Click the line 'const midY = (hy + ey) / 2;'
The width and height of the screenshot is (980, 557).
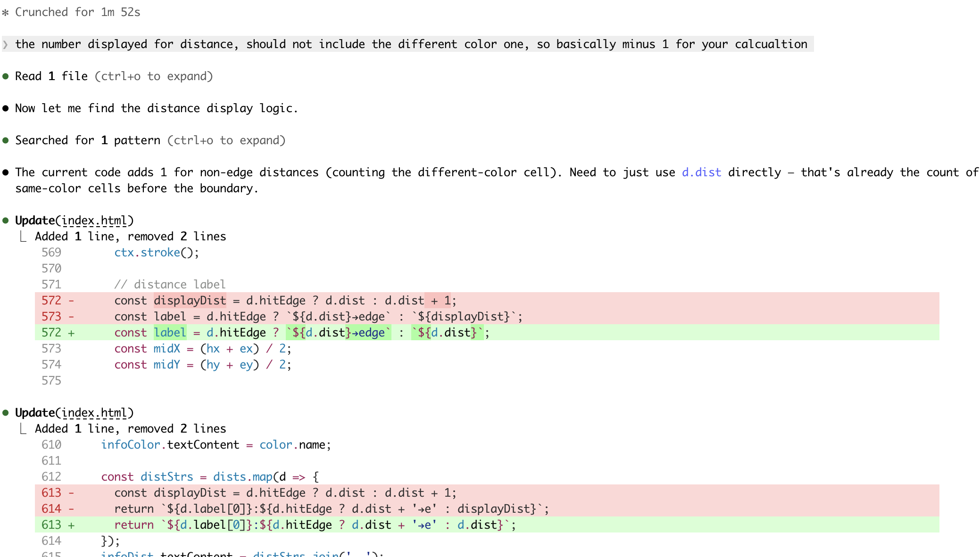tap(203, 365)
